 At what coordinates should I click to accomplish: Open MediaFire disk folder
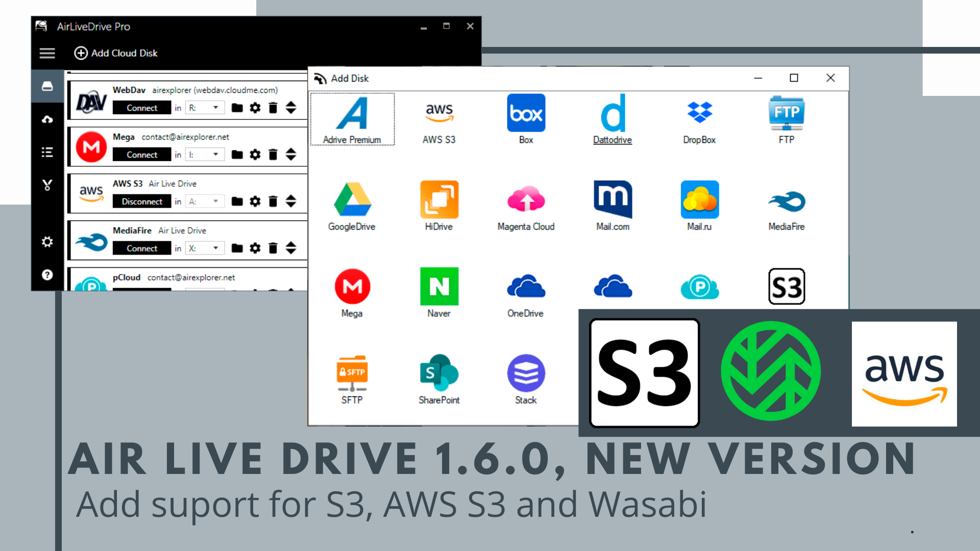point(237,248)
